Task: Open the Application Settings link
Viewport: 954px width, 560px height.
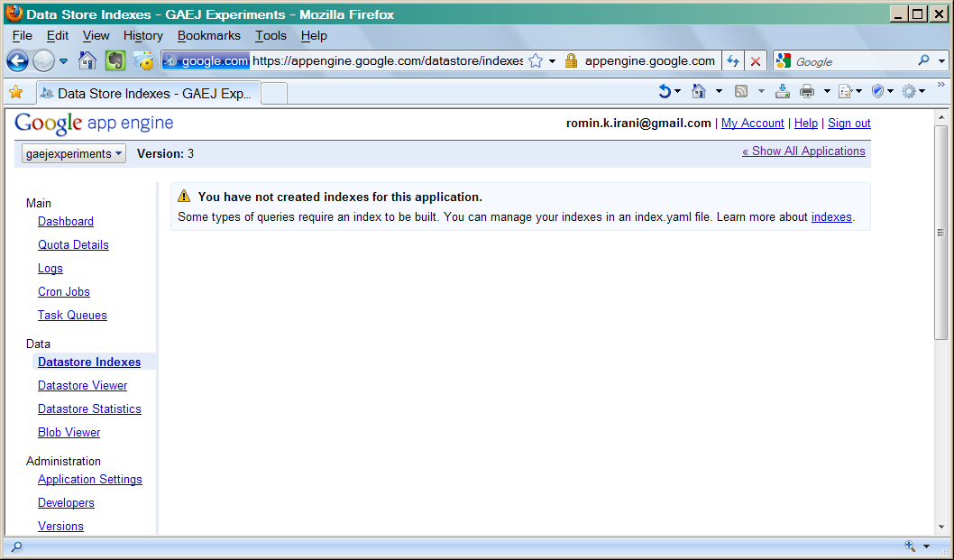Action: point(90,479)
